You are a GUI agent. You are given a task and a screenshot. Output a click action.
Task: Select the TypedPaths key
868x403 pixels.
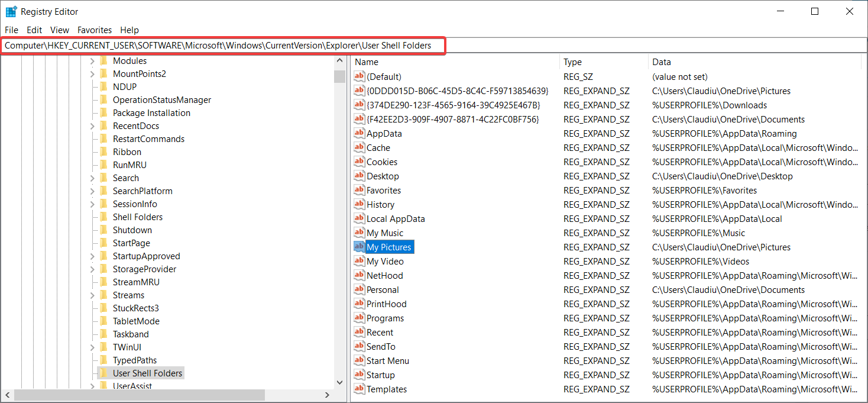pos(135,360)
